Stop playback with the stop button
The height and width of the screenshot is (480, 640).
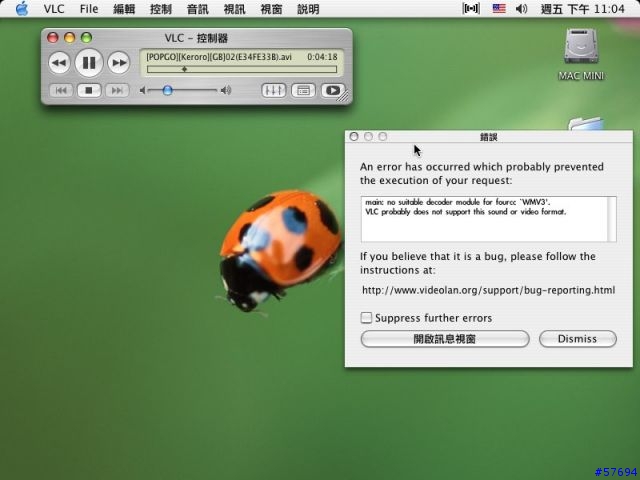[89, 90]
